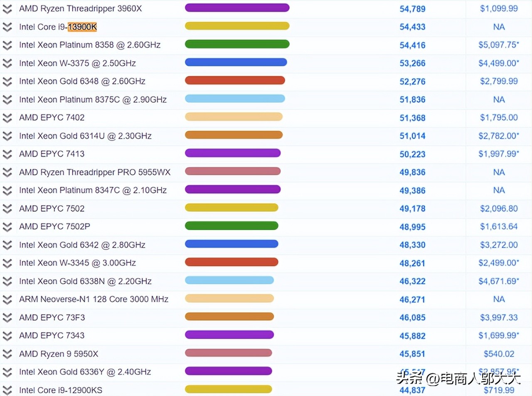Click the score bar for Ryzen 9 5950X

point(228,353)
